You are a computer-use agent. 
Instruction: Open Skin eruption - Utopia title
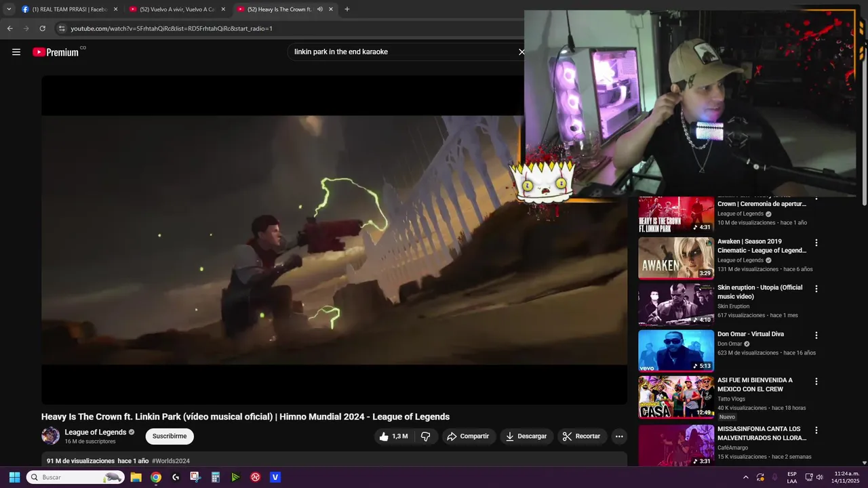[x=759, y=292]
